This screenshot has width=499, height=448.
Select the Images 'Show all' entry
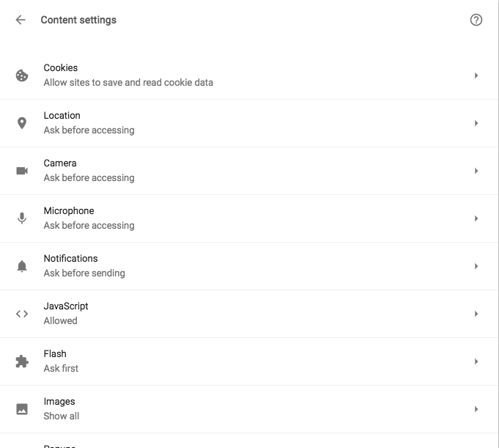(61, 416)
